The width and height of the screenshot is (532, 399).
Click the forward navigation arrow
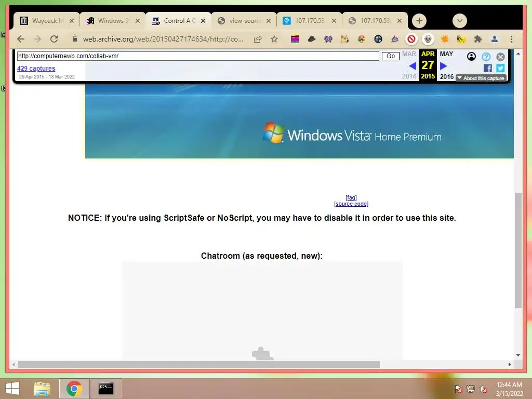click(37, 39)
